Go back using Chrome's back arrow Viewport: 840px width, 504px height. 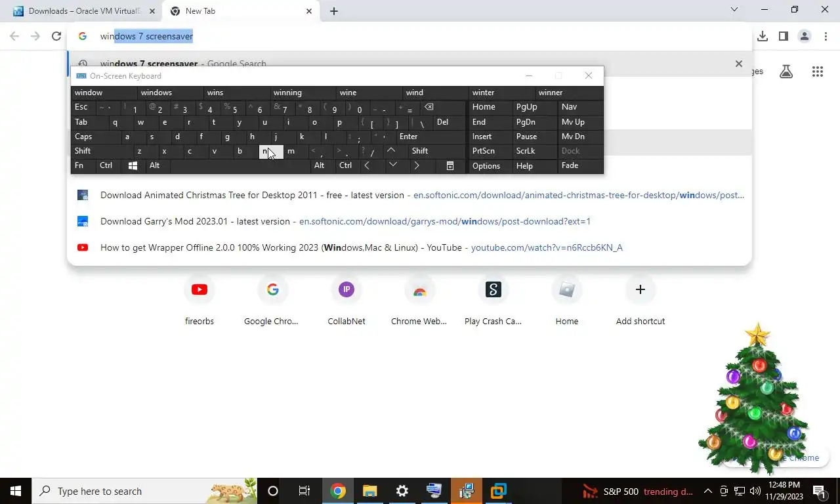[14, 36]
